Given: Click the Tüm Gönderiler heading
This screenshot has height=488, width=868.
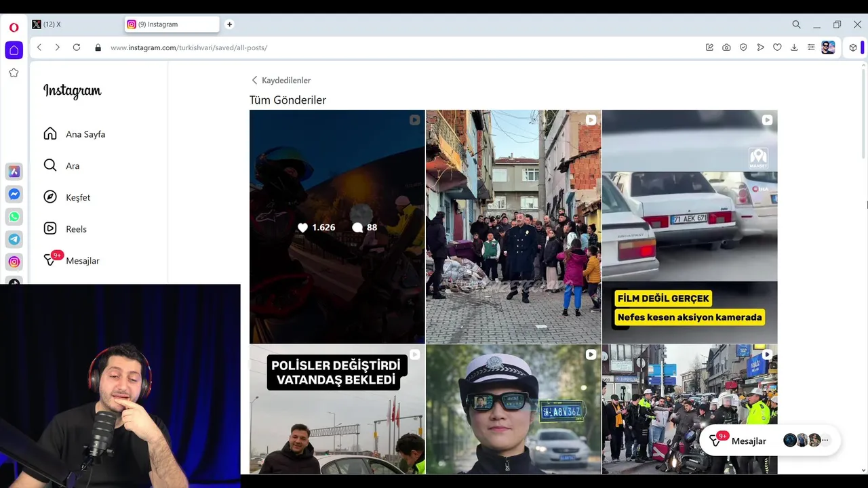Looking at the screenshot, I should point(288,100).
